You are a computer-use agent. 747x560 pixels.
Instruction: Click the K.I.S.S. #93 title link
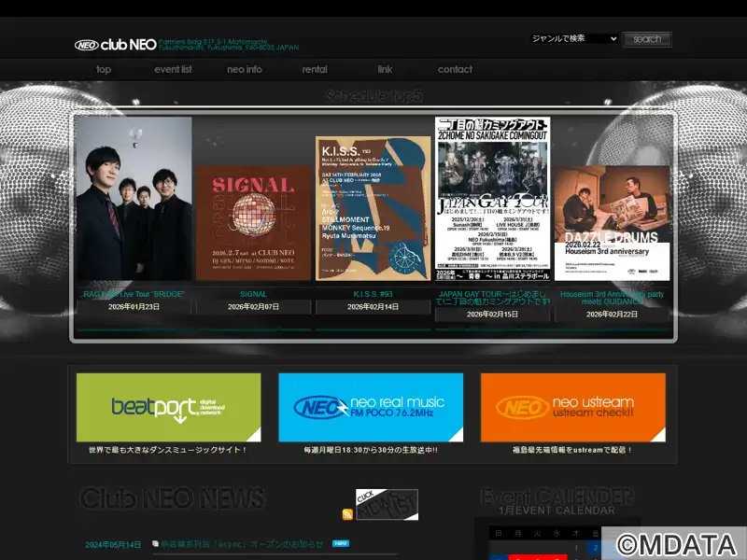click(373, 294)
